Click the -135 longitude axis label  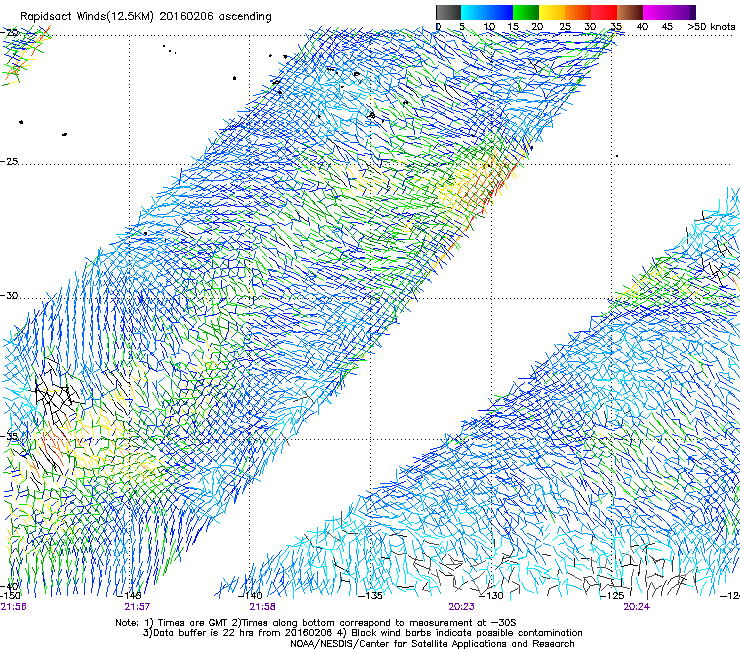[370, 595]
